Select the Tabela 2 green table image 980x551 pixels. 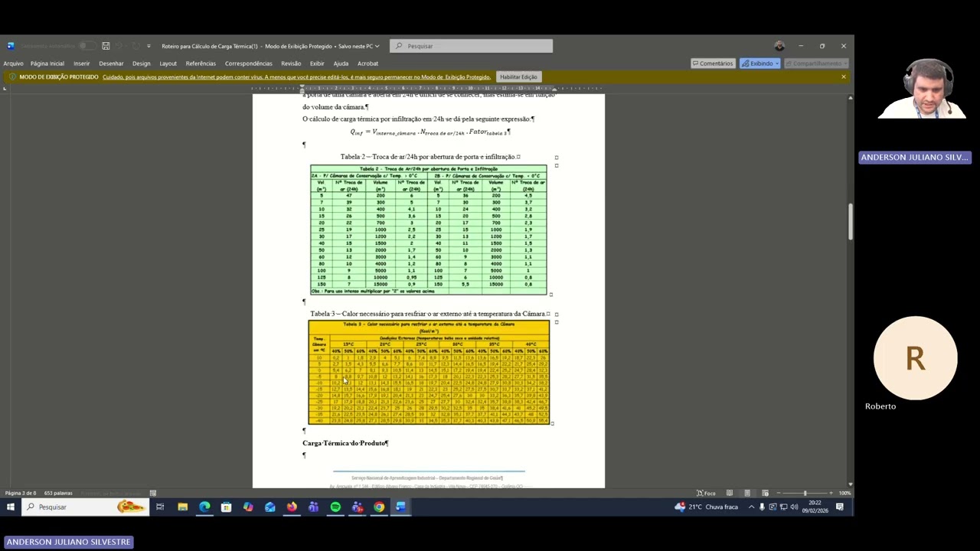[x=429, y=230]
